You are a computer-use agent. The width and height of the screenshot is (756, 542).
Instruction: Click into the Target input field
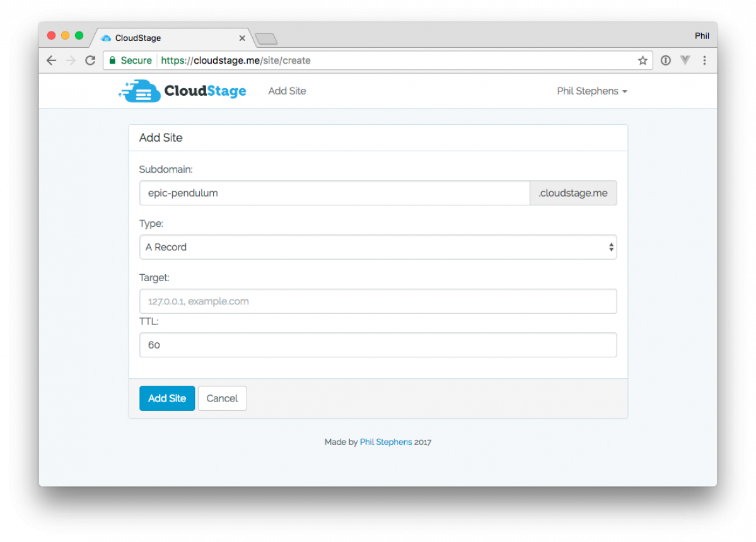pyautogui.click(x=378, y=301)
